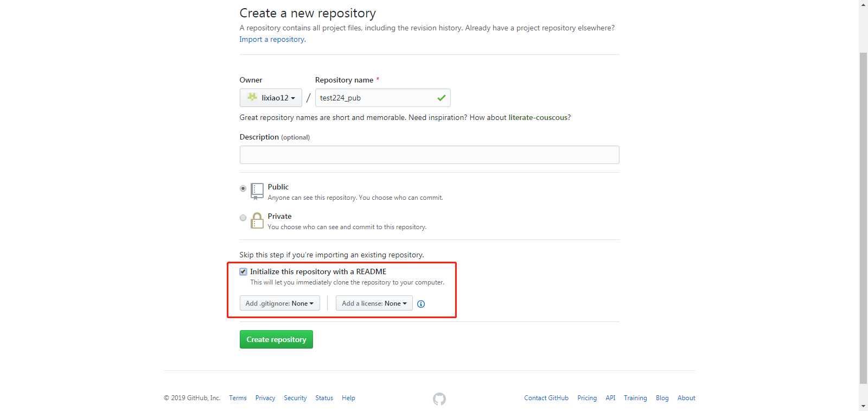Open the Import a repository link

[x=272, y=39]
